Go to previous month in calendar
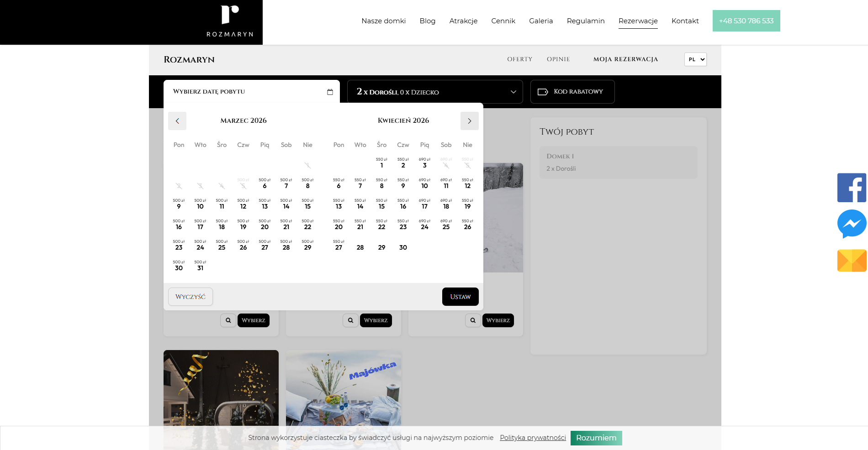The width and height of the screenshot is (868, 450). (177, 121)
